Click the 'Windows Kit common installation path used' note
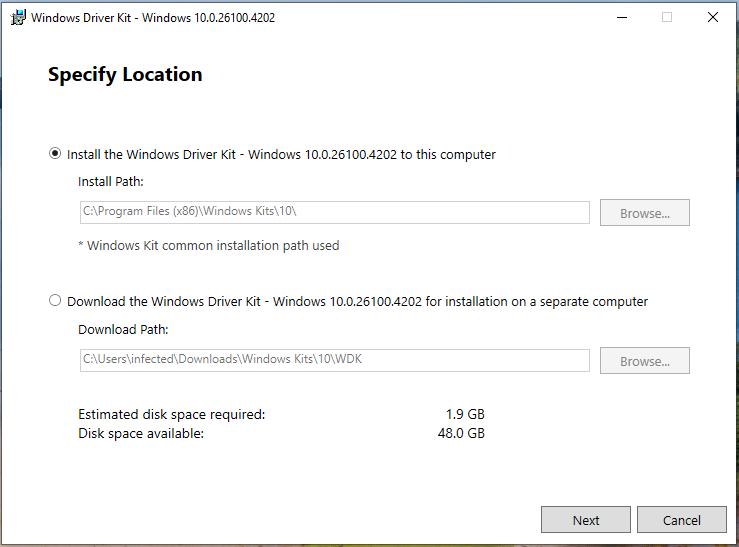The image size is (739, 547). (208, 245)
